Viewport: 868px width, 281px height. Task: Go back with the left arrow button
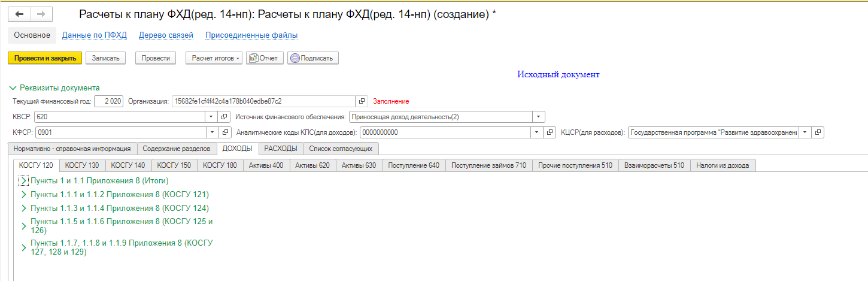coord(19,14)
